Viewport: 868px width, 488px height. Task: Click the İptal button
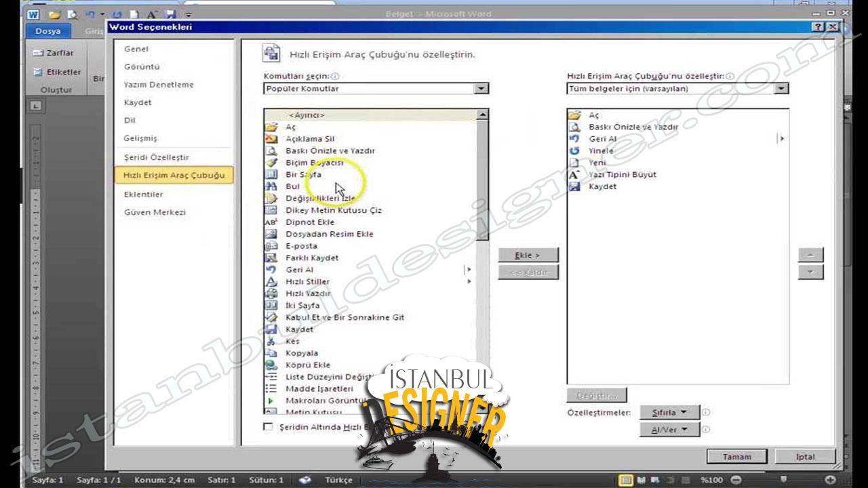pyautogui.click(x=806, y=457)
